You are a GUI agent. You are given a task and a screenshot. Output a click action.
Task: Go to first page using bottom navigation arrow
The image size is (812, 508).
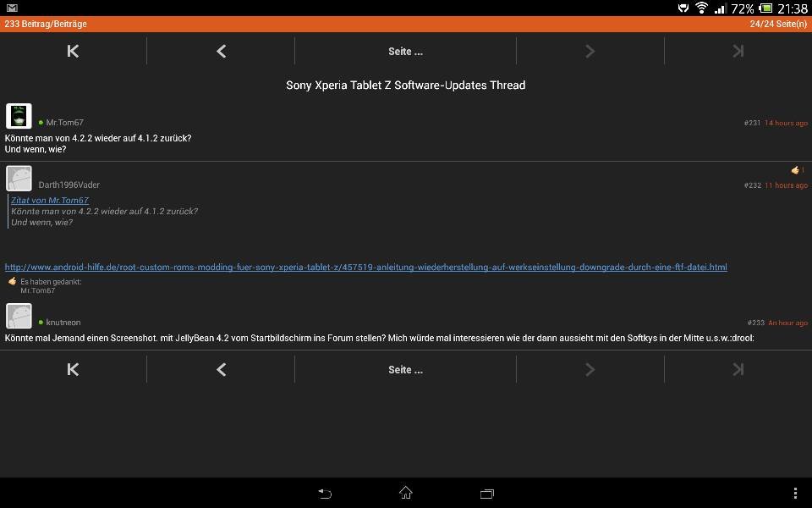click(x=73, y=369)
